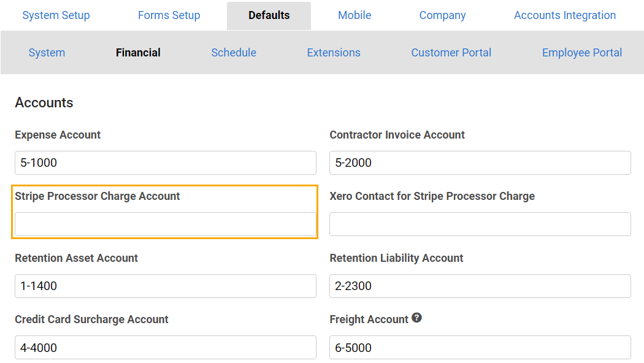644x363 pixels.
Task: Click the Retention Liability Account field
Action: point(480,286)
